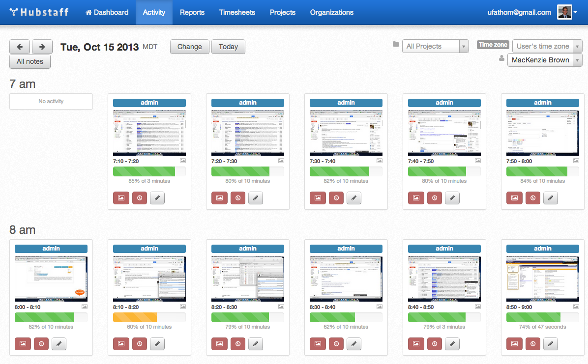Click the All notes button

30,61
